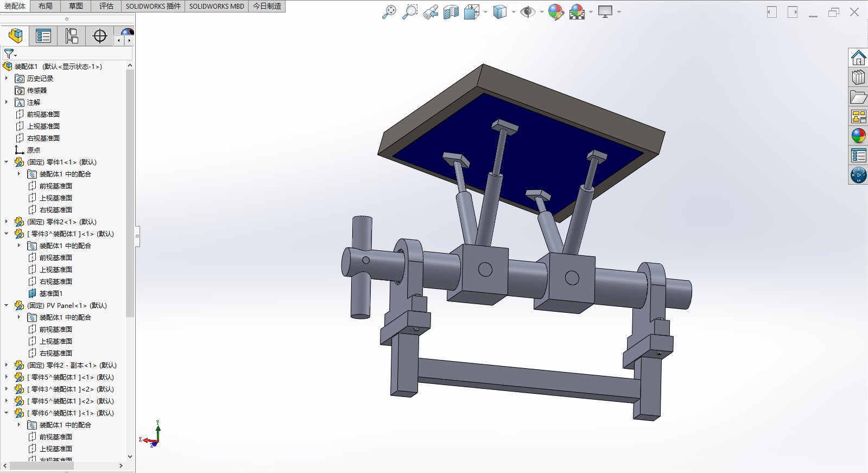This screenshot has height=473, width=868.
Task: Click the manager tabs scroll-left arrow
Action: click(119, 40)
